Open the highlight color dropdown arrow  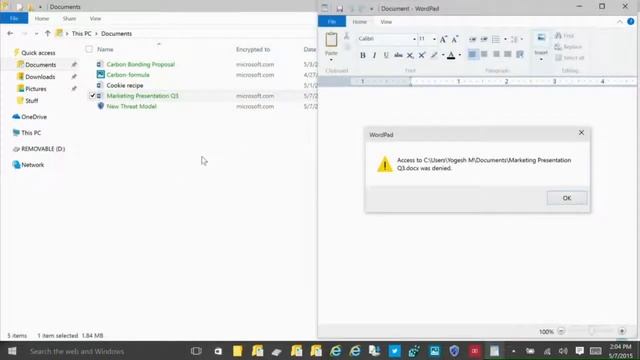(443, 55)
